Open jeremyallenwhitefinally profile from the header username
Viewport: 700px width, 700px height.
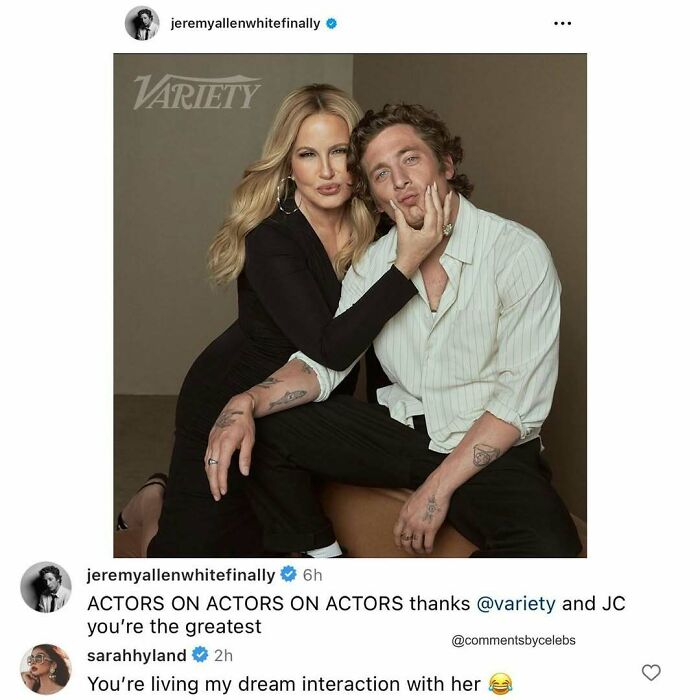pyautogui.click(x=245, y=23)
